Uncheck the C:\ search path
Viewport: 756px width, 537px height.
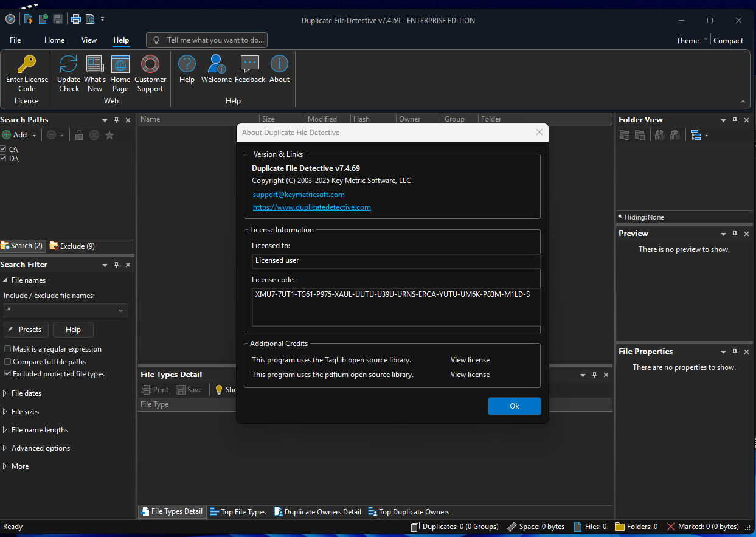coord(3,149)
